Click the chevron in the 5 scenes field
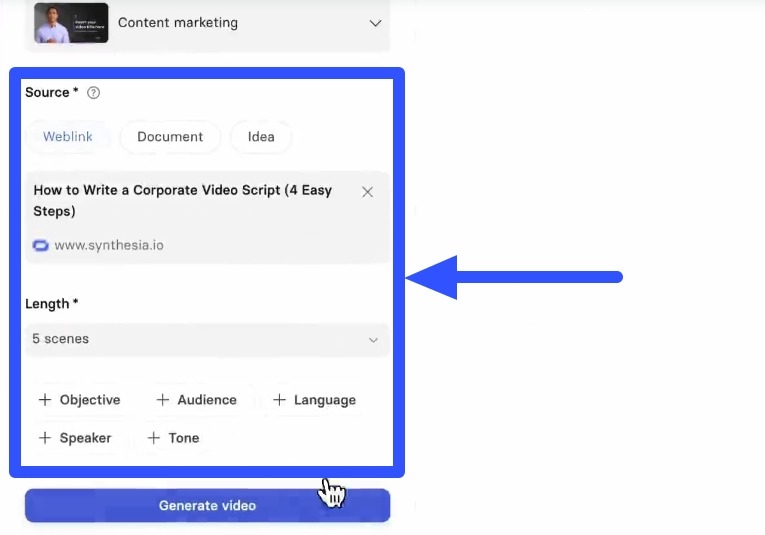Viewport: 765px width, 535px height. 373,340
